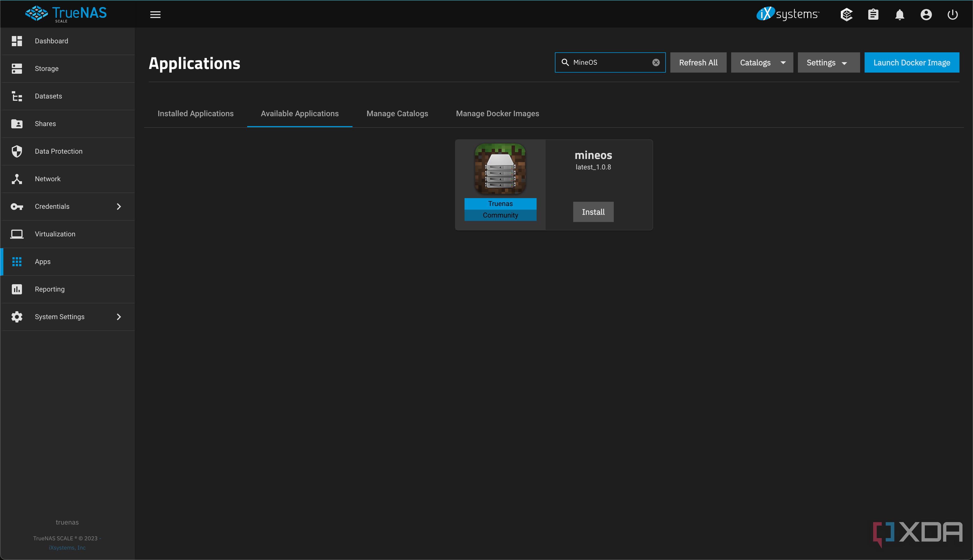Clear the MineOS search text
973x560 pixels.
tap(656, 63)
